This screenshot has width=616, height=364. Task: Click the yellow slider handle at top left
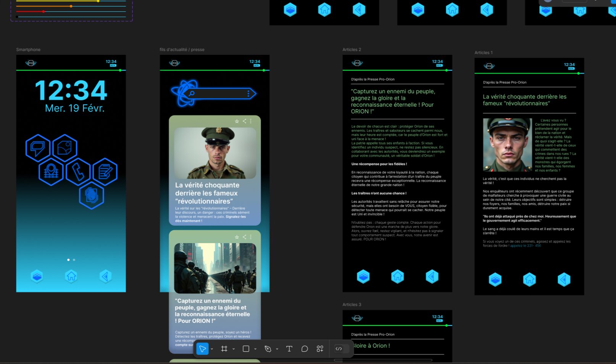(x=98, y=1)
